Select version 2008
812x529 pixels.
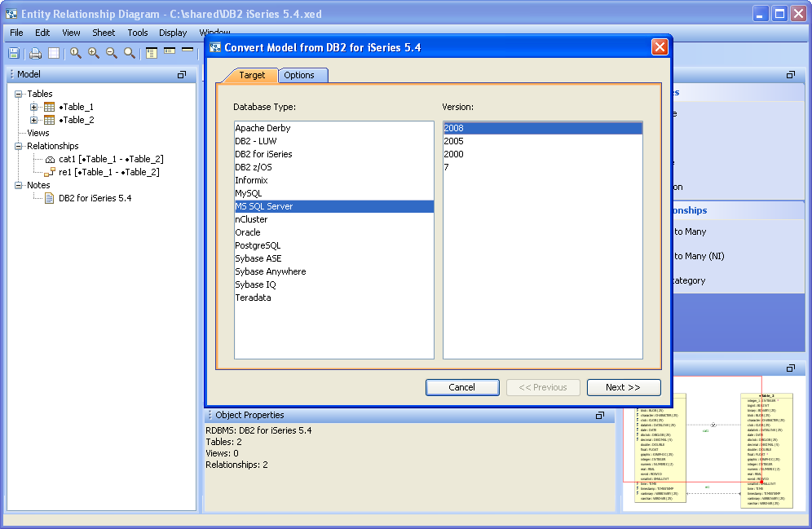[543, 128]
